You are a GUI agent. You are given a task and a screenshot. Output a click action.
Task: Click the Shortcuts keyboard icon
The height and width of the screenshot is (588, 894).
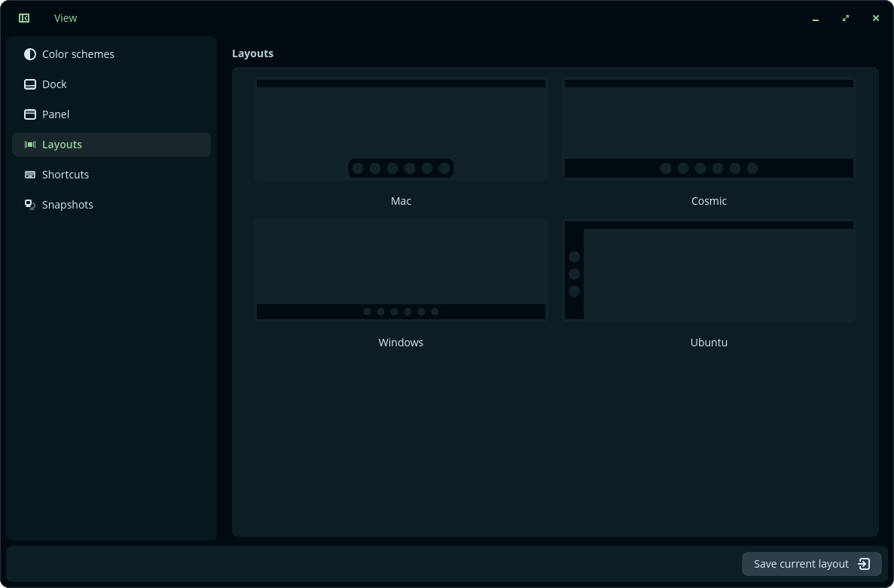tap(29, 175)
